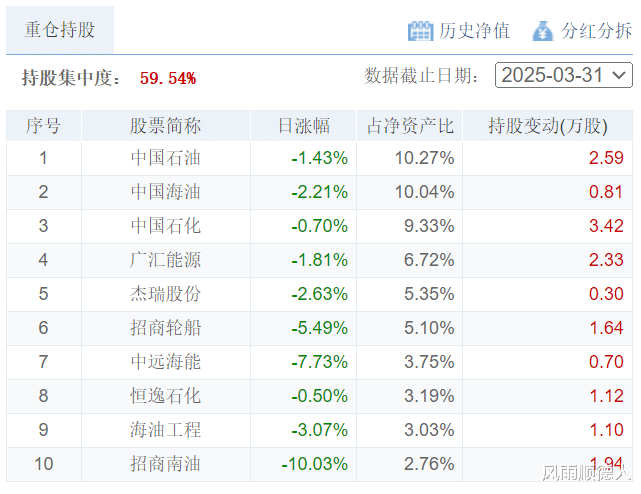Open stock 招商南油
The width and height of the screenshot is (641, 494).
coord(166,464)
